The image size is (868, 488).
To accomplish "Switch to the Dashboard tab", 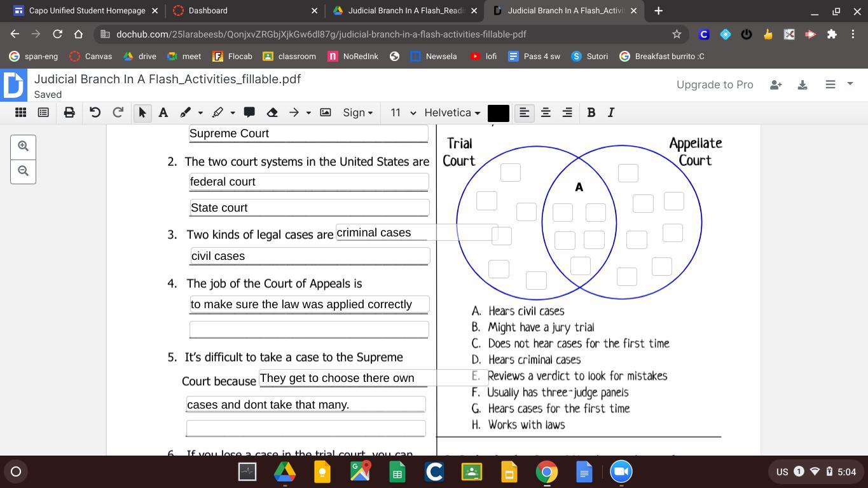I will coord(208,11).
